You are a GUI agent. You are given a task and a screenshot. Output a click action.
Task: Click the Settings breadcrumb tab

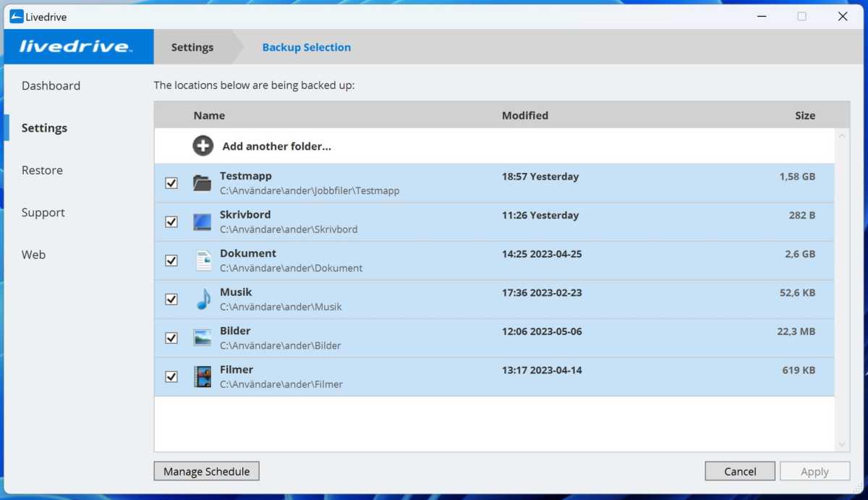pos(192,47)
